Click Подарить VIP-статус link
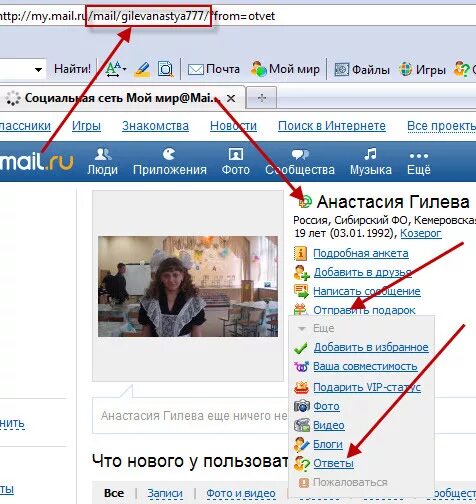Screen dimensions: 476x504 point(367,387)
